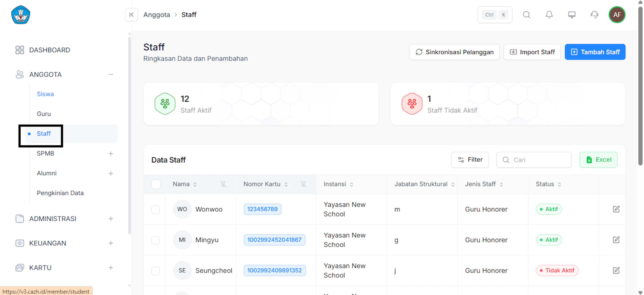Sort by the Status column
Image resolution: width=644 pixels, height=295 pixels.
click(559, 184)
